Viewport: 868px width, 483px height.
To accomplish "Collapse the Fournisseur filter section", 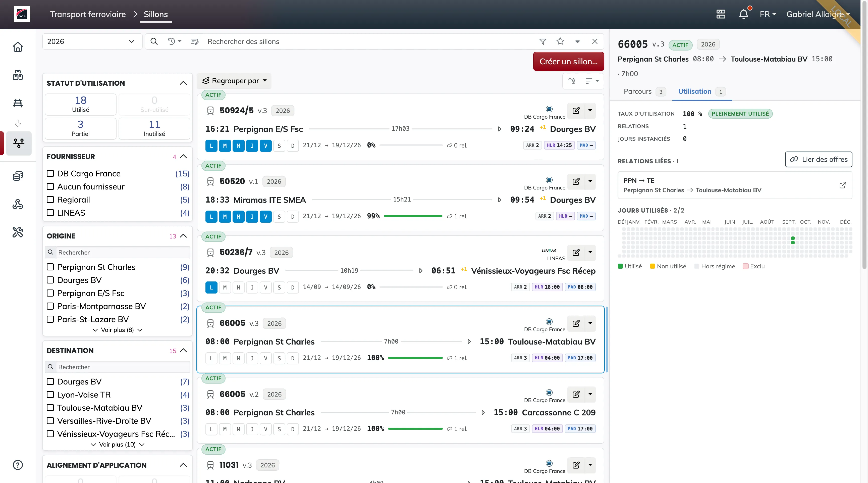I will (x=183, y=156).
